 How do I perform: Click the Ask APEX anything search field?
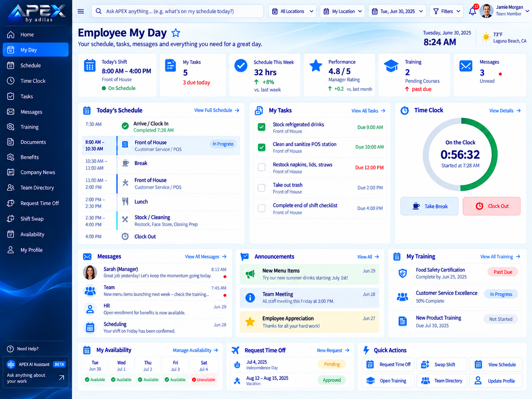pyautogui.click(x=177, y=11)
